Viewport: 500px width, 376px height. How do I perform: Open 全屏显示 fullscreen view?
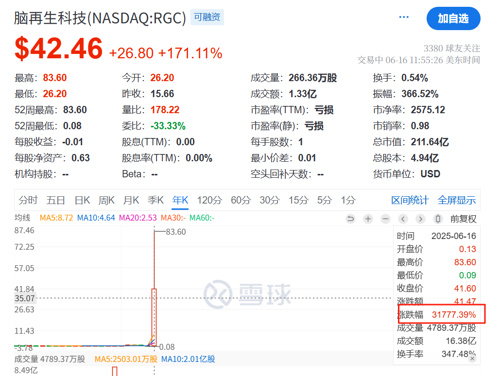click(457, 200)
